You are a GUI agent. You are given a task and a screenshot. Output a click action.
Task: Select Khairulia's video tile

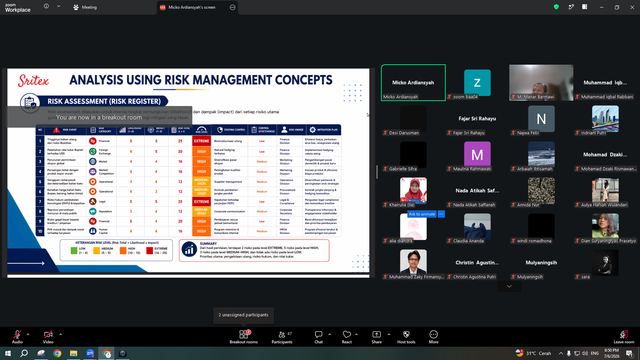point(413,191)
